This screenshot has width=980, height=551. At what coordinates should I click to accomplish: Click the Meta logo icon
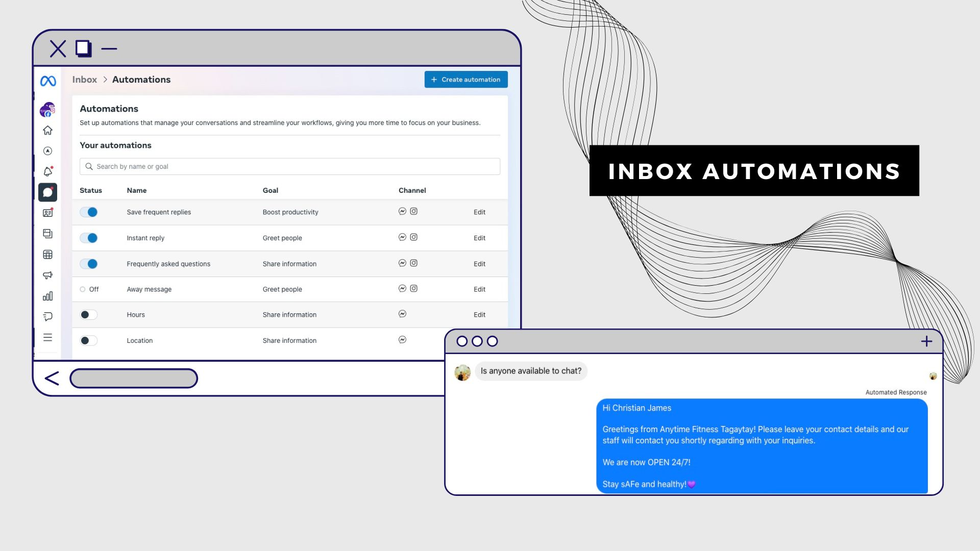coord(48,81)
